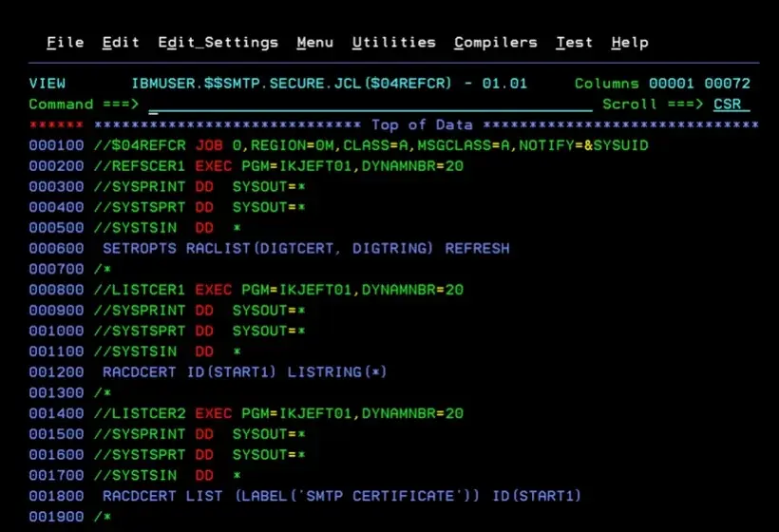Click the JOB keyword on line 000100
This screenshot has height=532, width=779.
(x=209, y=145)
